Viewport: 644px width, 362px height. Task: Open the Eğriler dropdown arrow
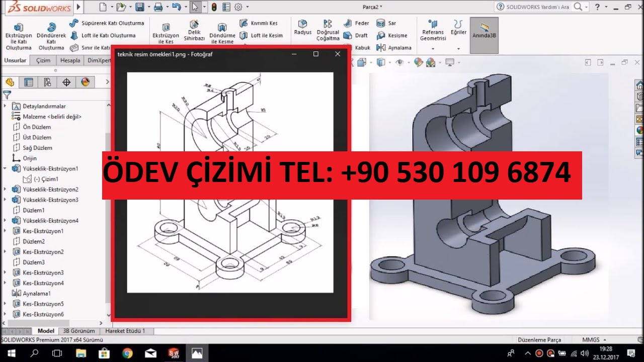click(458, 49)
